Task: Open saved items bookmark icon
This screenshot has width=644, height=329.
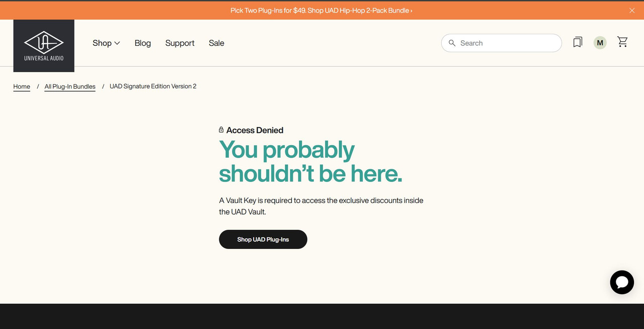Action: click(x=578, y=42)
